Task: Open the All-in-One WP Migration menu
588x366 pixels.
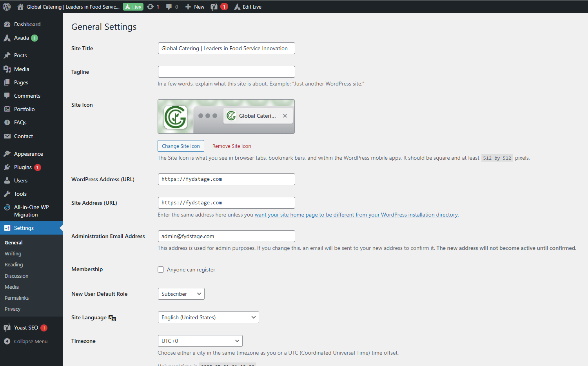Action: point(31,211)
